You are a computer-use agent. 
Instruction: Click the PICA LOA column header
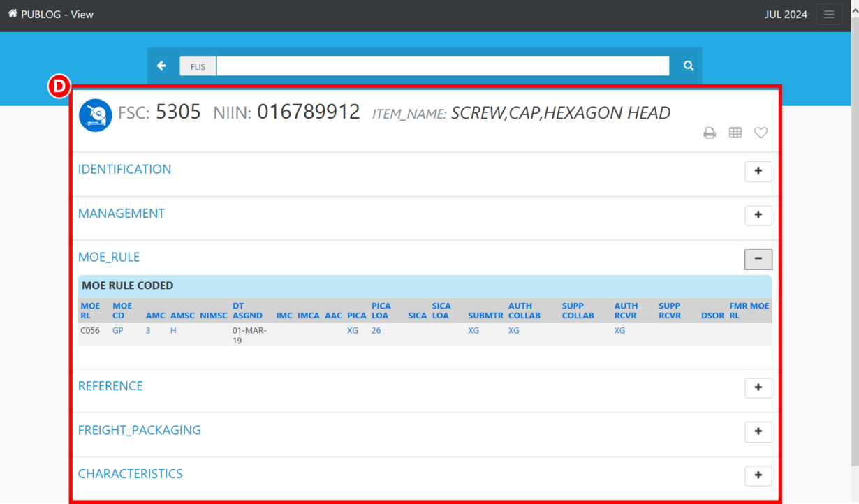tap(381, 311)
